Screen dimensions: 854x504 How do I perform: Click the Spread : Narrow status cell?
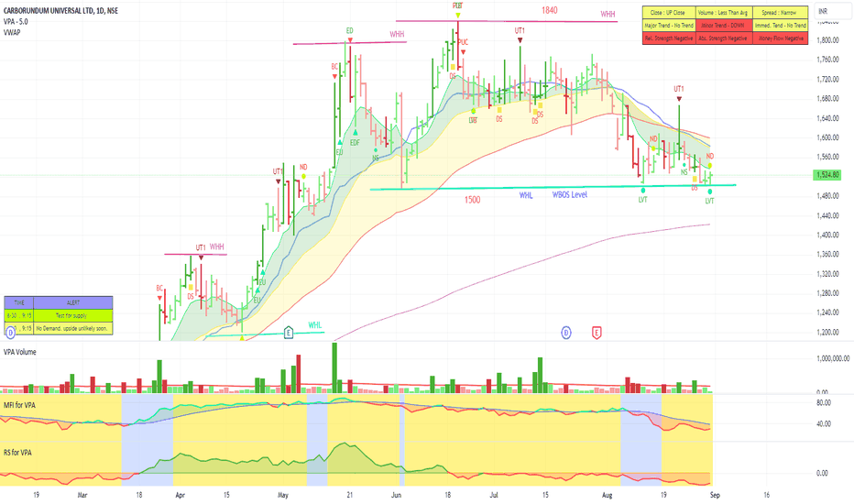coord(781,13)
